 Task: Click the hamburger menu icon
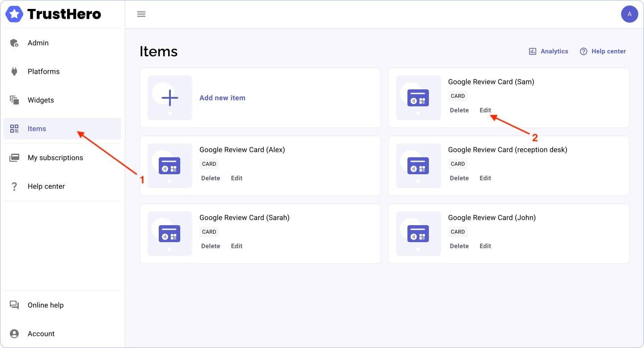(141, 14)
